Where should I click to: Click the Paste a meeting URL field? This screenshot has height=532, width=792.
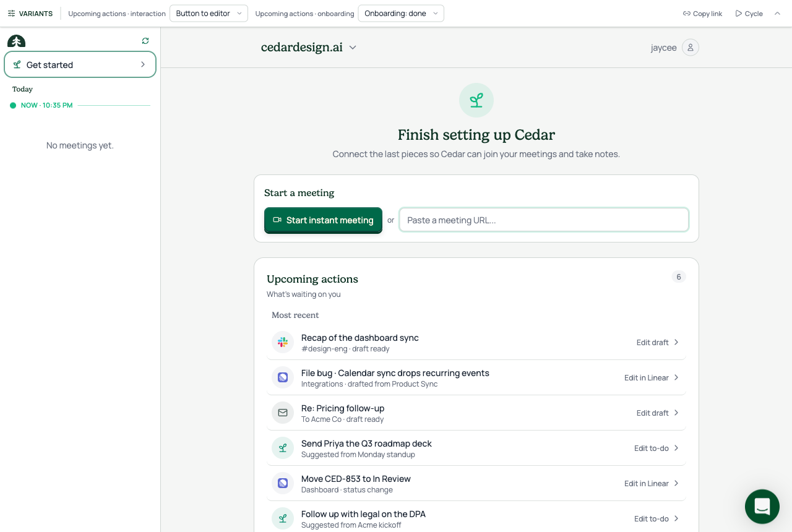(544, 220)
